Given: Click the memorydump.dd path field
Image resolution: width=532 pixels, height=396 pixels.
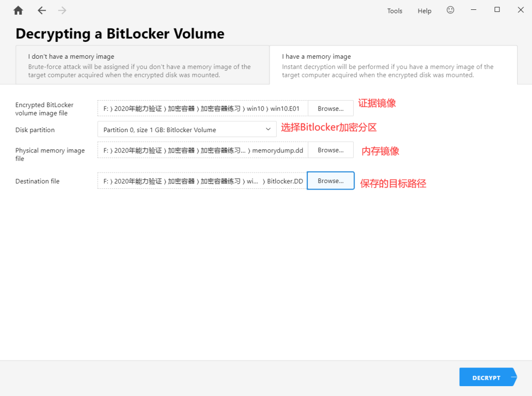Looking at the screenshot, I should coord(202,150).
